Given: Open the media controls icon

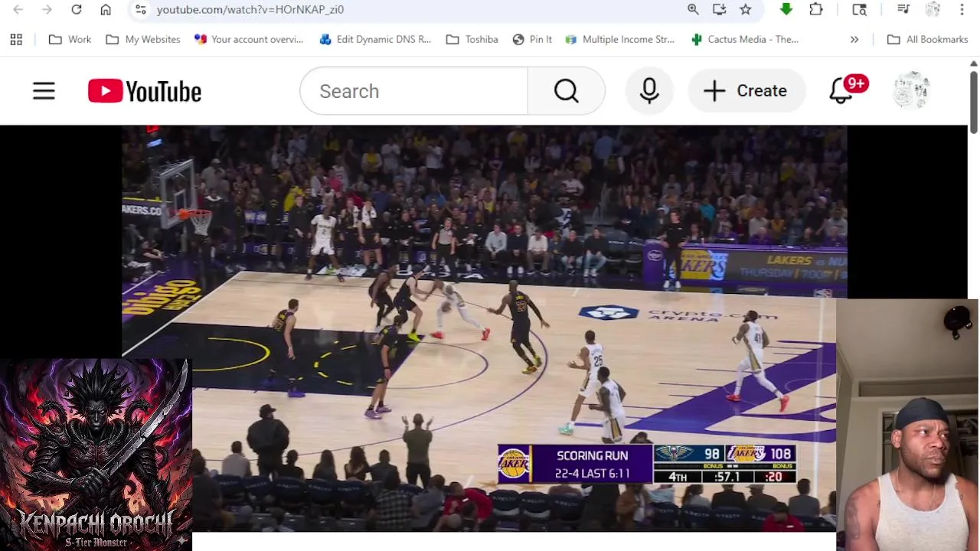Looking at the screenshot, I should 903,9.
